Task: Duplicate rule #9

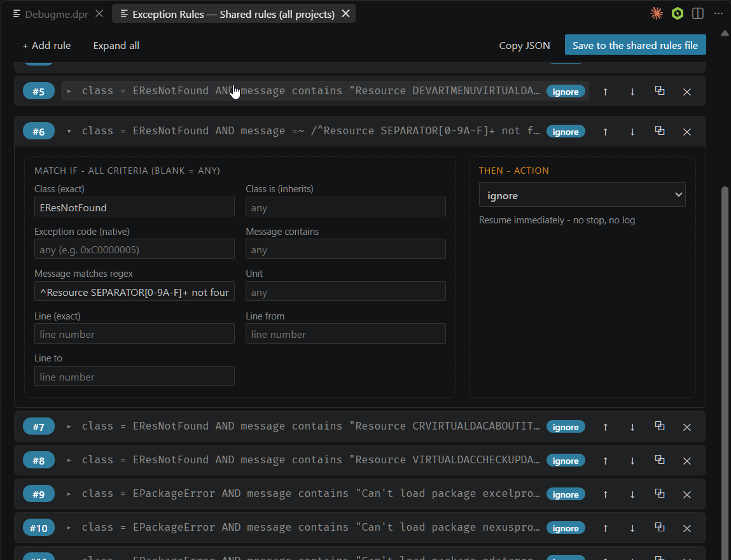Action: click(660, 493)
